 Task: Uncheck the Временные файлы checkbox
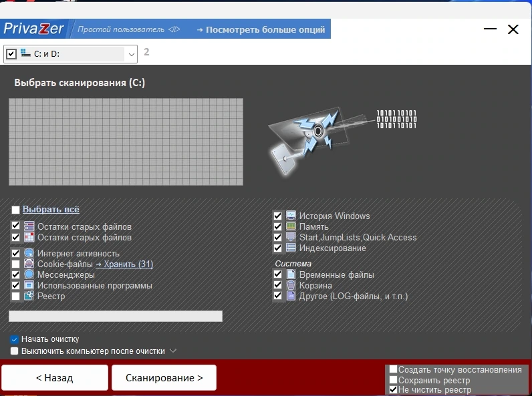pyautogui.click(x=277, y=274)
